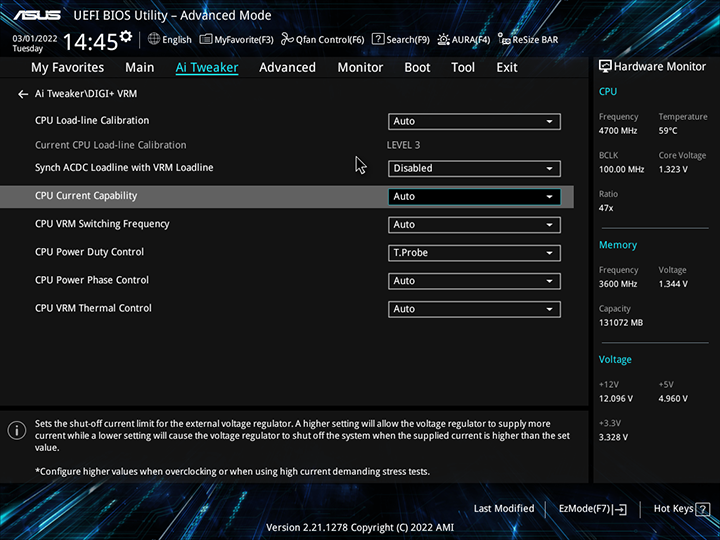720x540 pixels.
Task: Open MyFavorite(F3) from the top toolbar
Action: click(x=206, y=40)
